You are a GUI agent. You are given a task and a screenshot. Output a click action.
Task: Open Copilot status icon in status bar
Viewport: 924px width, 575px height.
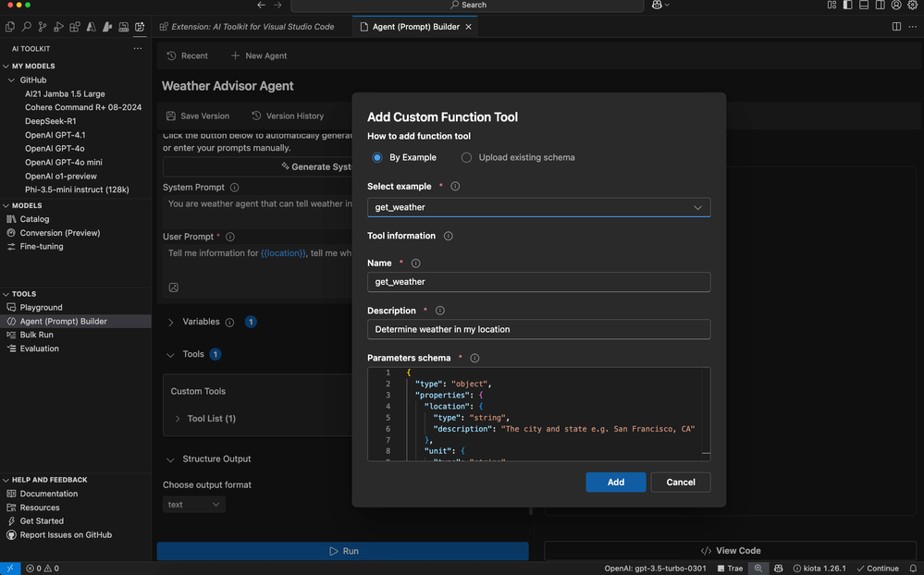click(779, 569)
